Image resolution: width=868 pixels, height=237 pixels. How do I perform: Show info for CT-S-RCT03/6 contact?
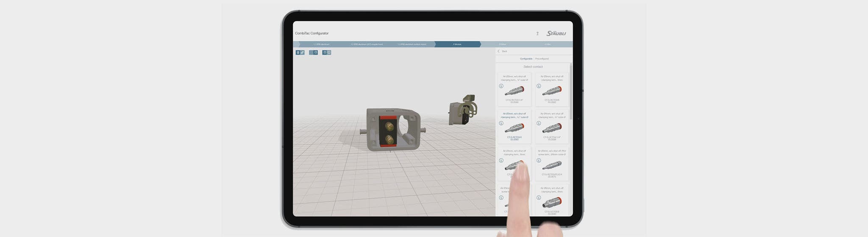(539, 86)
